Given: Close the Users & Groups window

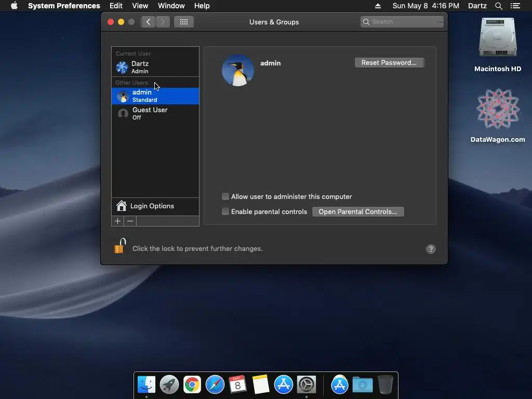Looking at the screenshot, I should [111, 22].
